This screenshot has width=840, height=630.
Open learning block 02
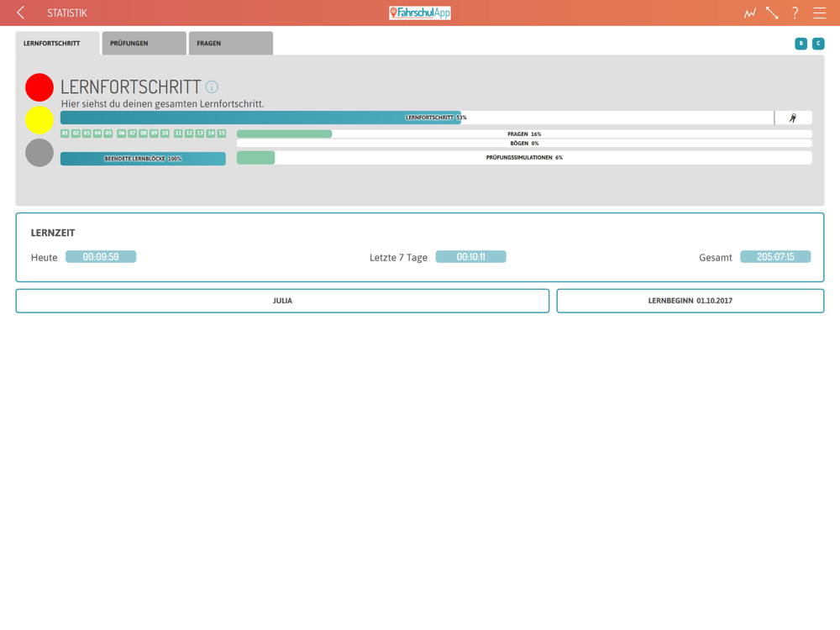pos(76,134)
